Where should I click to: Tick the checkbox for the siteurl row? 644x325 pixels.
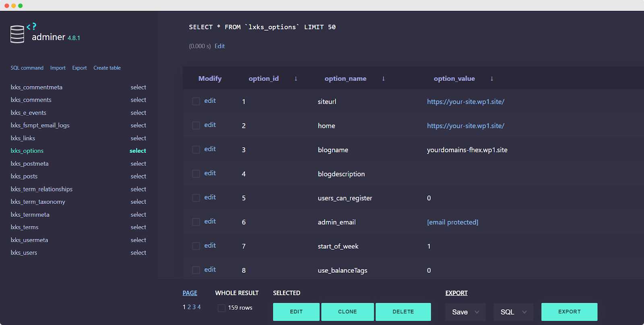tap(196, 101)
